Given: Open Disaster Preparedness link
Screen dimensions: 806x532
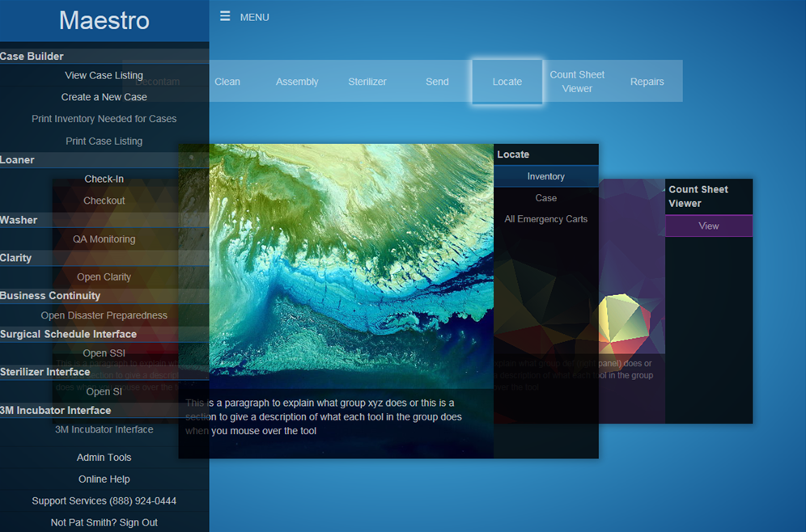Looking at the screenshot, I should (104, 315).
